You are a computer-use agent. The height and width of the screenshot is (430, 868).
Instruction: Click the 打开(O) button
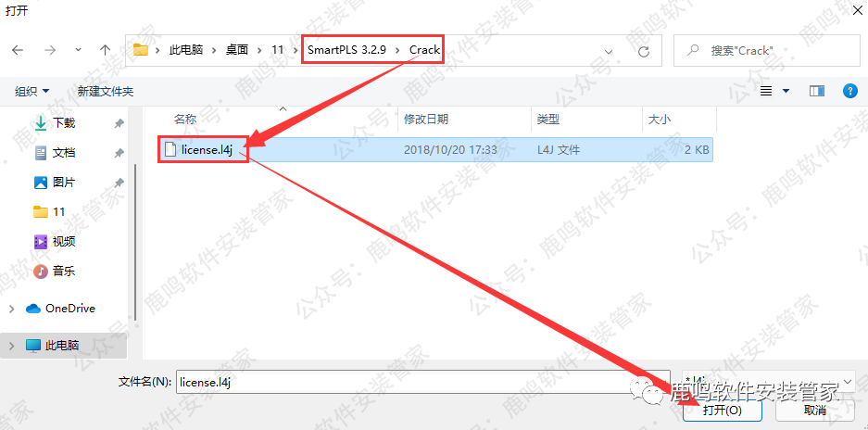[x=722, y=411]
